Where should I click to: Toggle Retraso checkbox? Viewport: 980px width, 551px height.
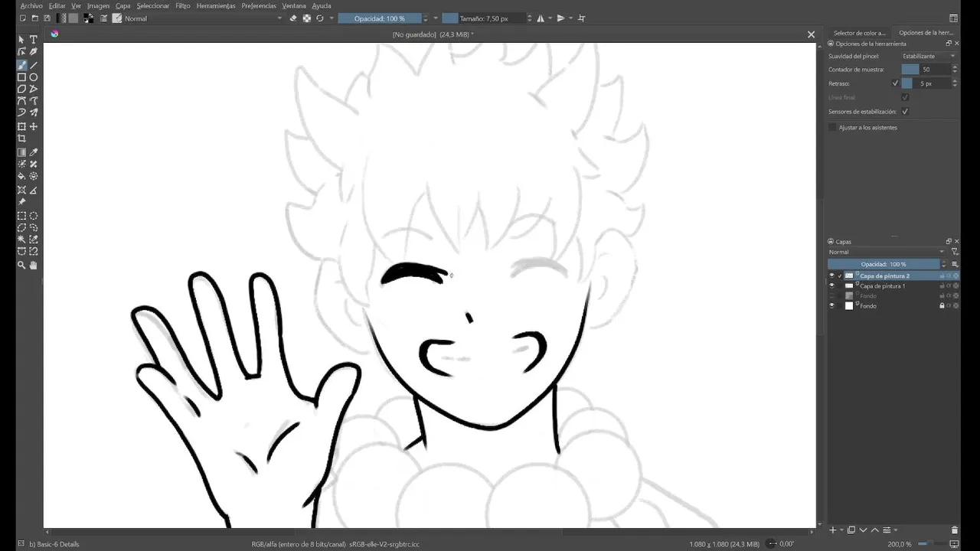click(x=895, y=83)
